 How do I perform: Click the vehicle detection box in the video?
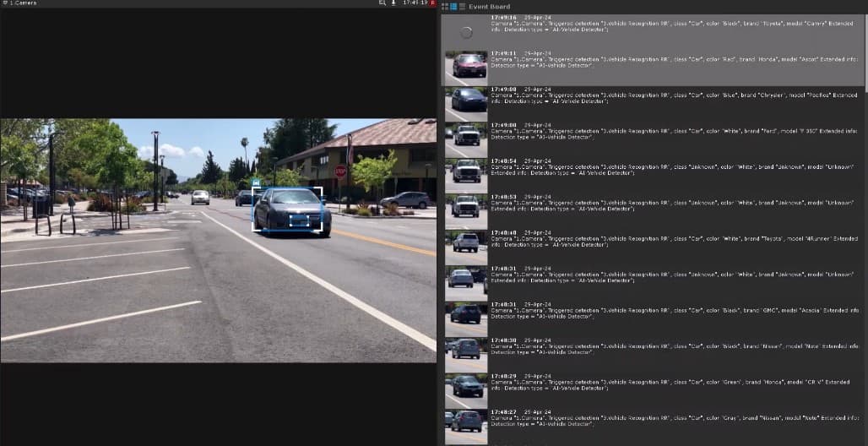pos(287,209)
